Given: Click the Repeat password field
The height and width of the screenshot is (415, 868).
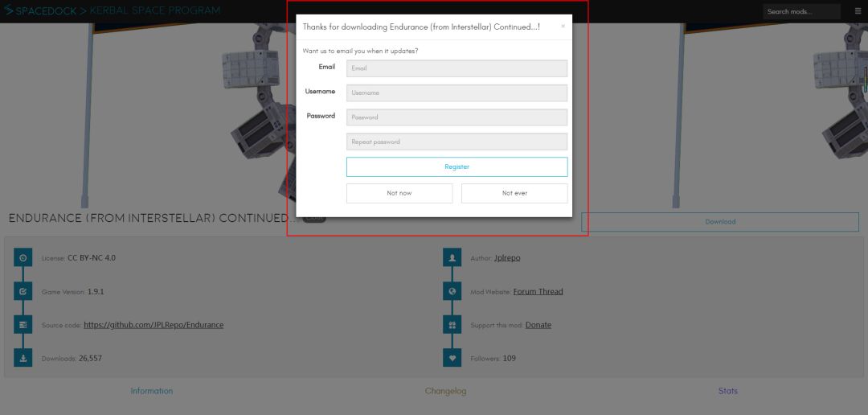Looking at the screenshot, I should 457,142.
